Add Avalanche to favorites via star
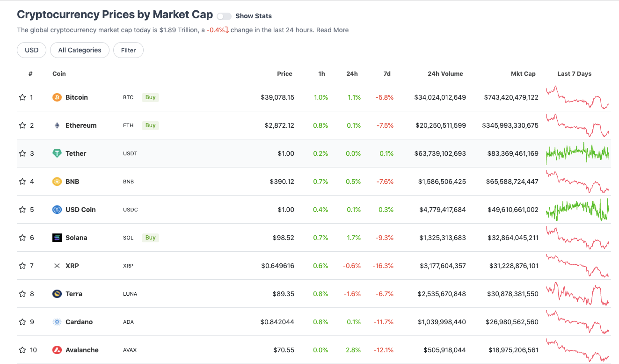 [22, 350]
